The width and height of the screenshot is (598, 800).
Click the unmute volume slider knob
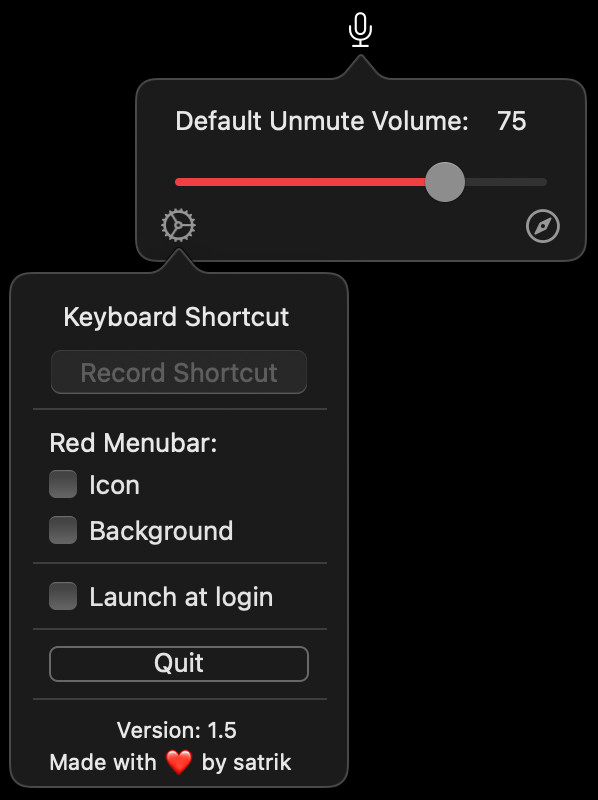[x=445, y=182]
